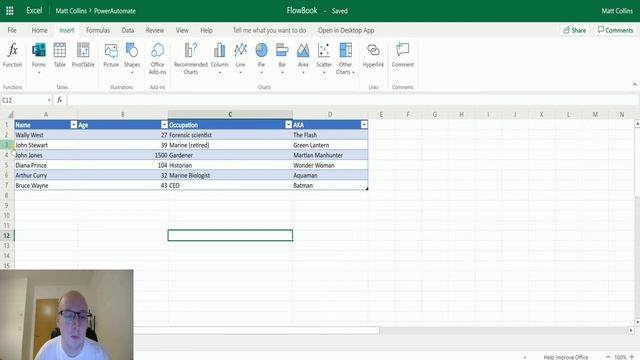Screen dimensions: 640x360
Task: Click the vertical scrollbar down arrow
Action: tap(637, 322)
